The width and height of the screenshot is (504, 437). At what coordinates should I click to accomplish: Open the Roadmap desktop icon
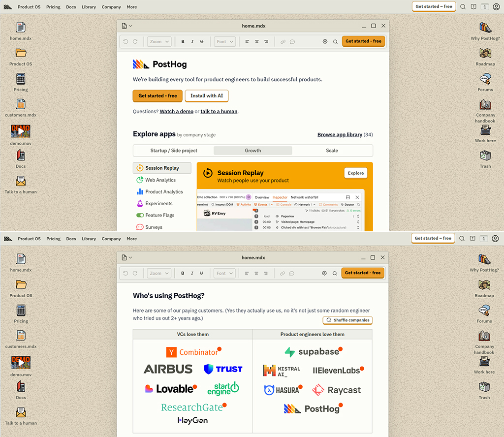pos(485,53)
